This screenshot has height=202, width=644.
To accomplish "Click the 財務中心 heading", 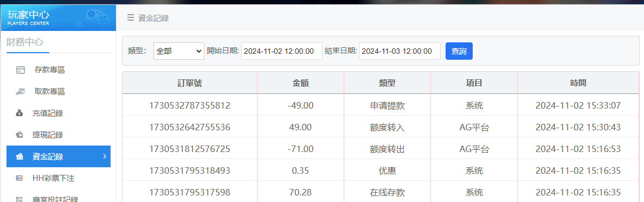I will coord(24,42).
